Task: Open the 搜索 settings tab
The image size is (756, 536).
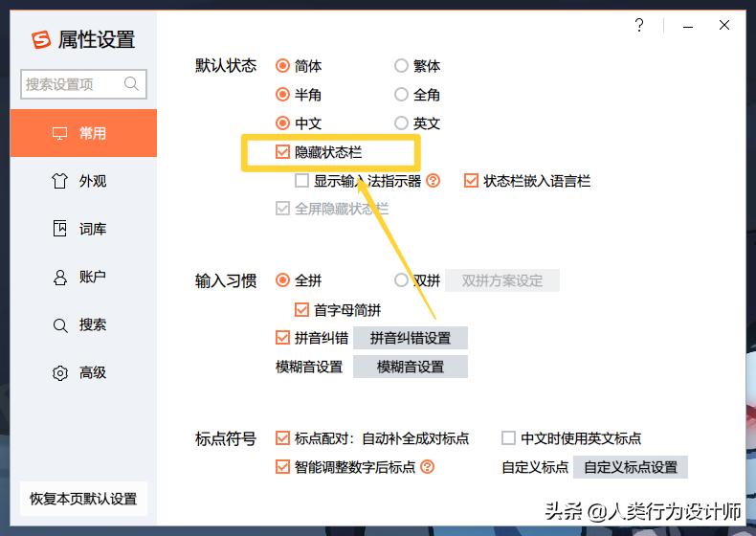Action: 83,324
